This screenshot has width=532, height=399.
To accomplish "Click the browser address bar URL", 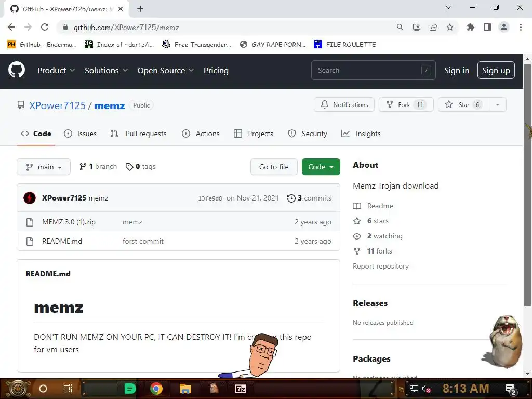I will [126, 28].
